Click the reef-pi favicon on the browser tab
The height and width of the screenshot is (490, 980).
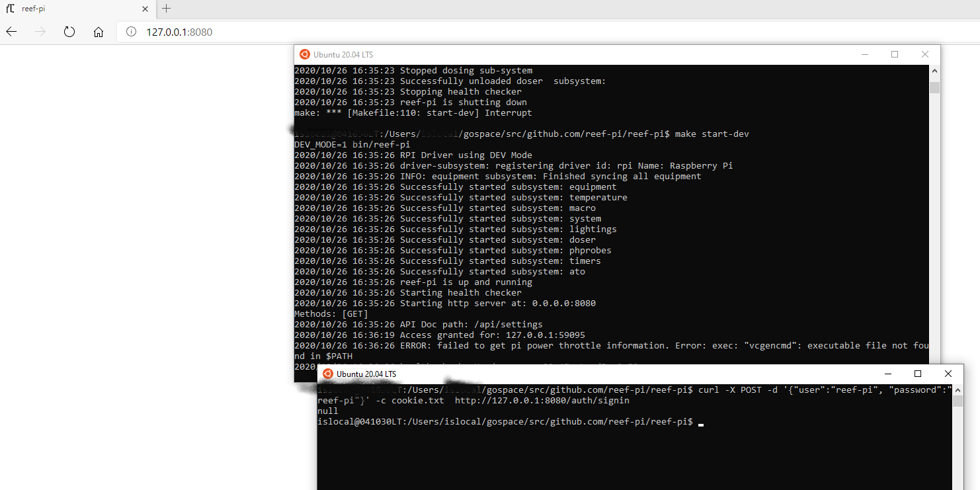(9, 9)
